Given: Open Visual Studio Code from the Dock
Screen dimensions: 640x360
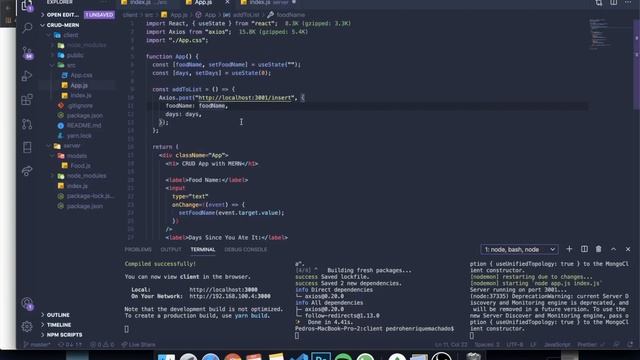Looking at the screenshot, I should (x=299, y=357).
